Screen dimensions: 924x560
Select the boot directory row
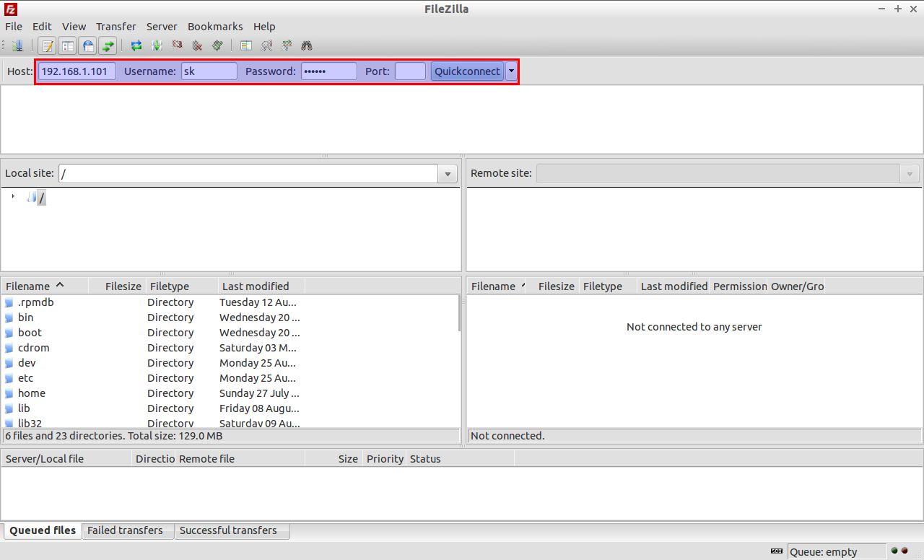230,333
